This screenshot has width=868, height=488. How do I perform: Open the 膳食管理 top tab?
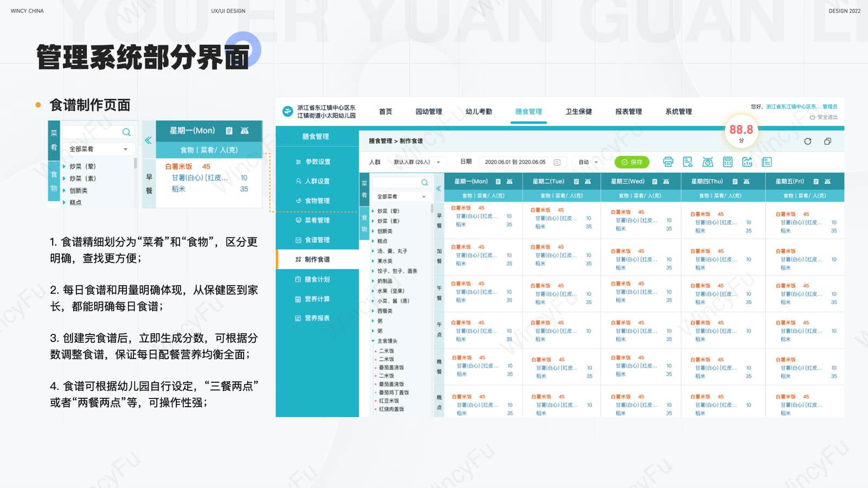pyautogui.click(x=528, y=112)
